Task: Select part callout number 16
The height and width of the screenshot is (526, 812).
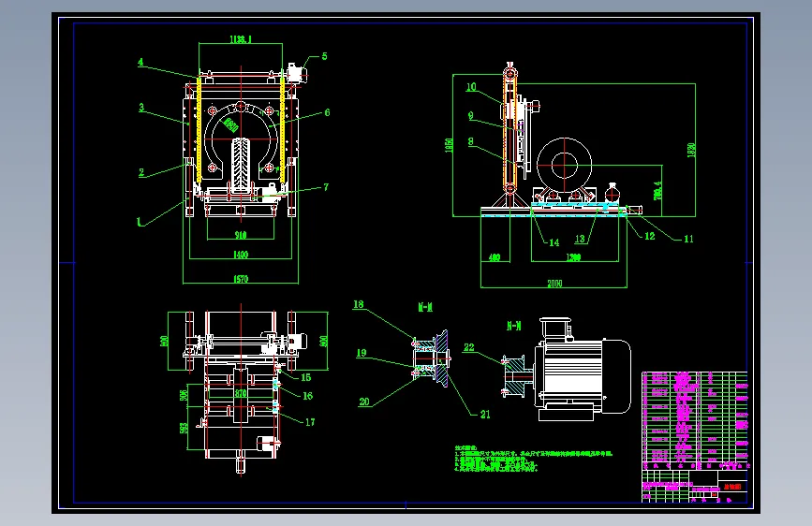Action: 307,396
